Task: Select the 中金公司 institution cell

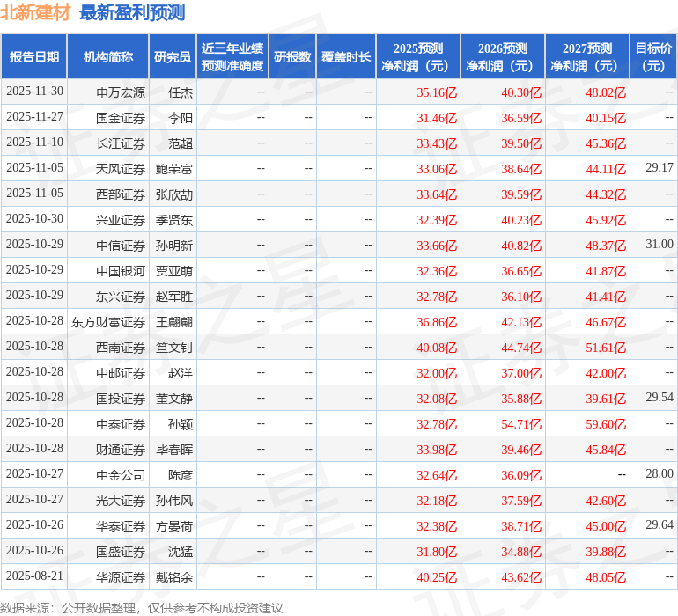Action: pos(121,475)
